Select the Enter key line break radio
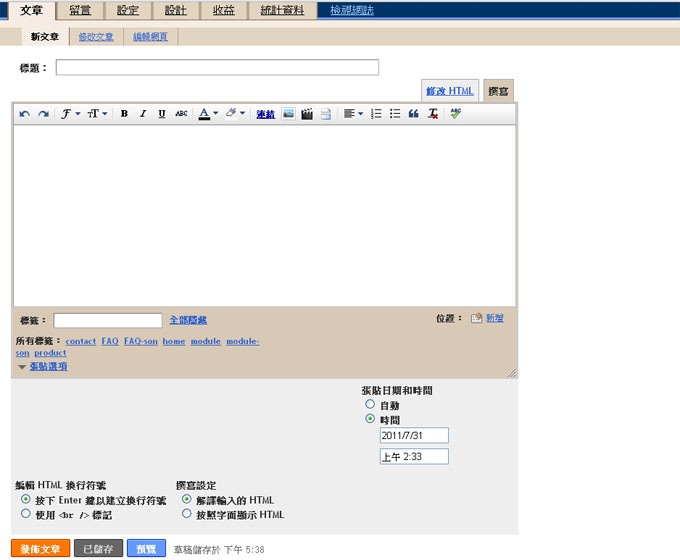 point(26,499)
